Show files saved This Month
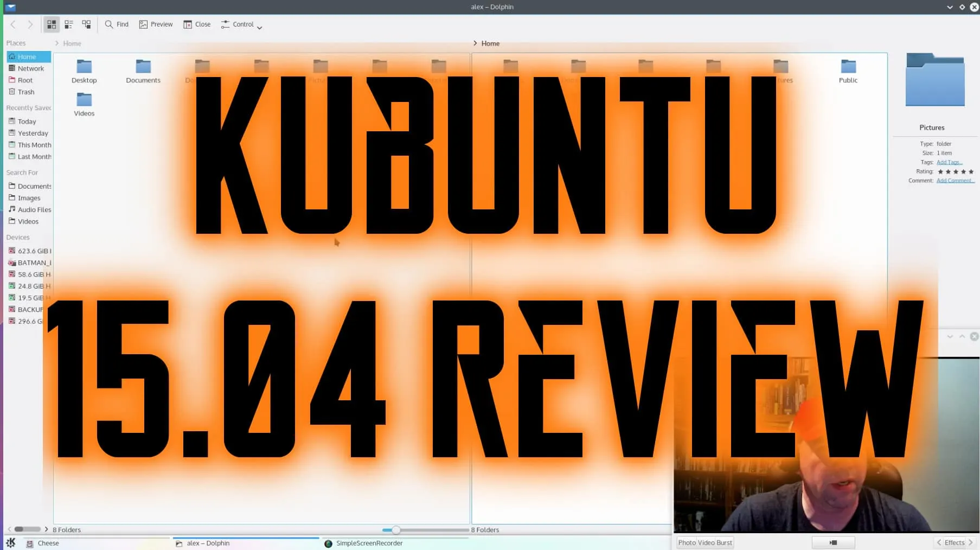 (x=29, y=145)
